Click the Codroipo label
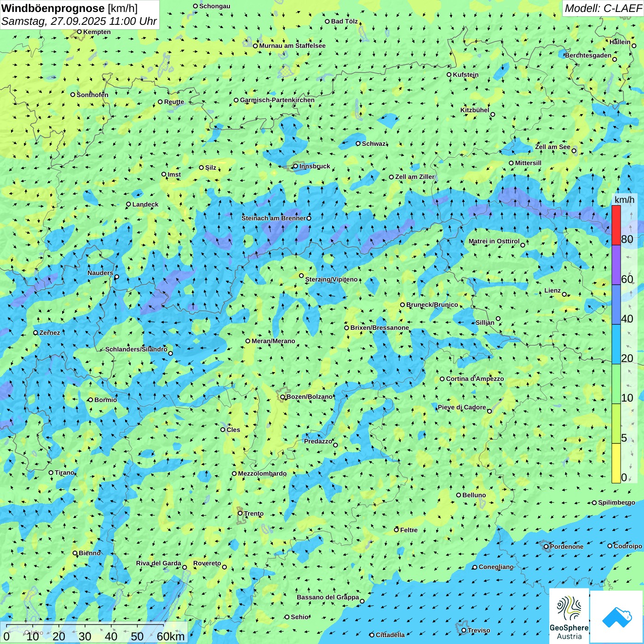 (628, 546)
